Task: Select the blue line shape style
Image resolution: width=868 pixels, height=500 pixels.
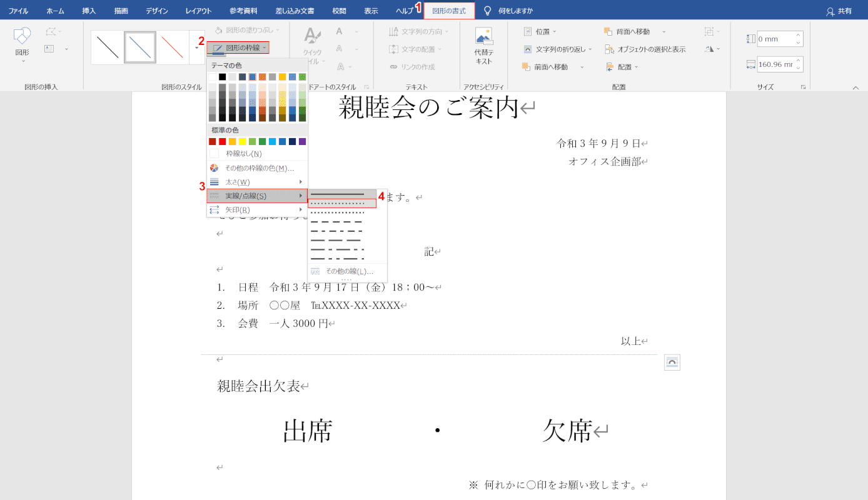Action: tap(140, 47)
